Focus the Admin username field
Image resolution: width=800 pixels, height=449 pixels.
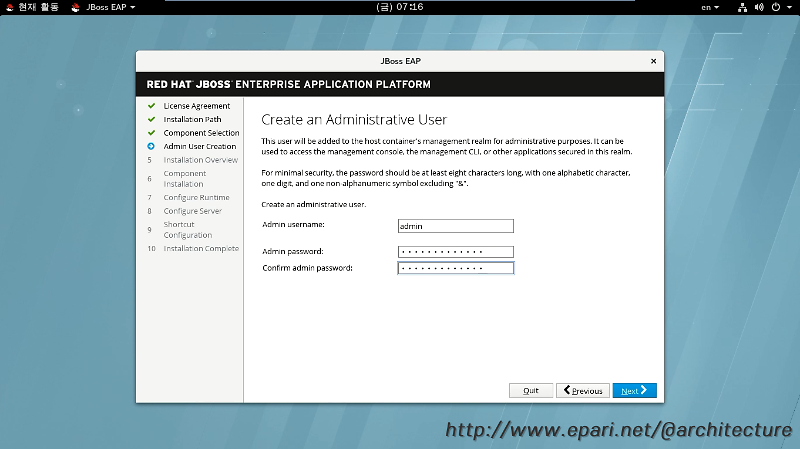[456, 226]
